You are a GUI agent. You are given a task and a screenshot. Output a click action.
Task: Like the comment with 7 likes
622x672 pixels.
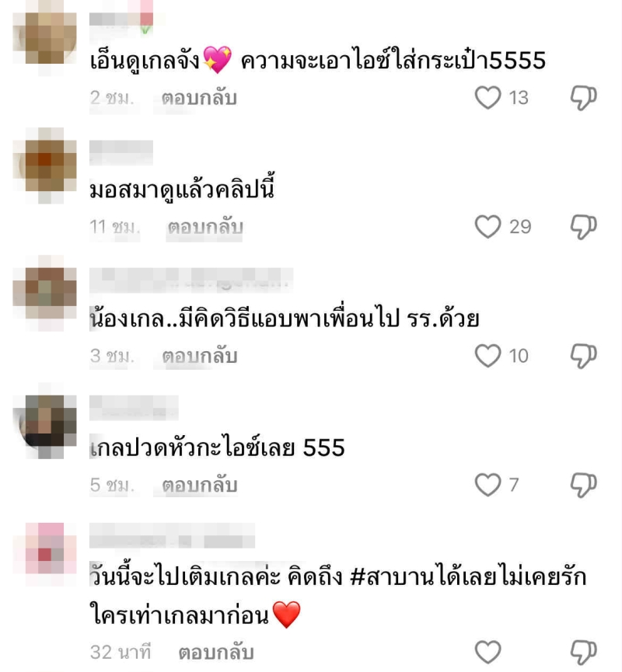click(x=487, y=485)
